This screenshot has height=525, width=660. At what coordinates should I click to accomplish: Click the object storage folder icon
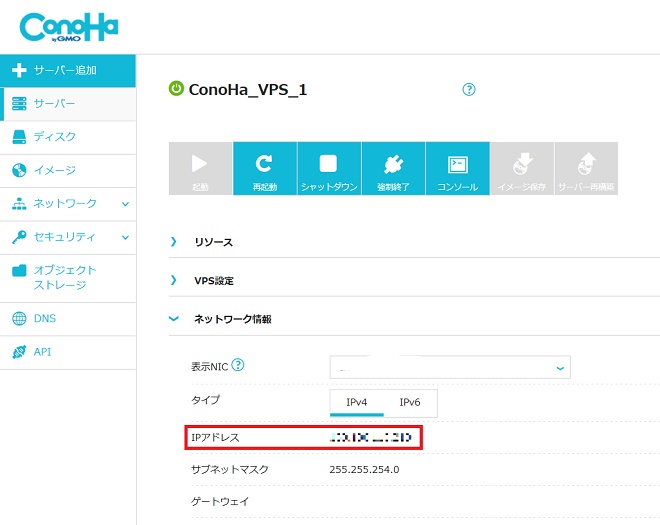[19, 270]
